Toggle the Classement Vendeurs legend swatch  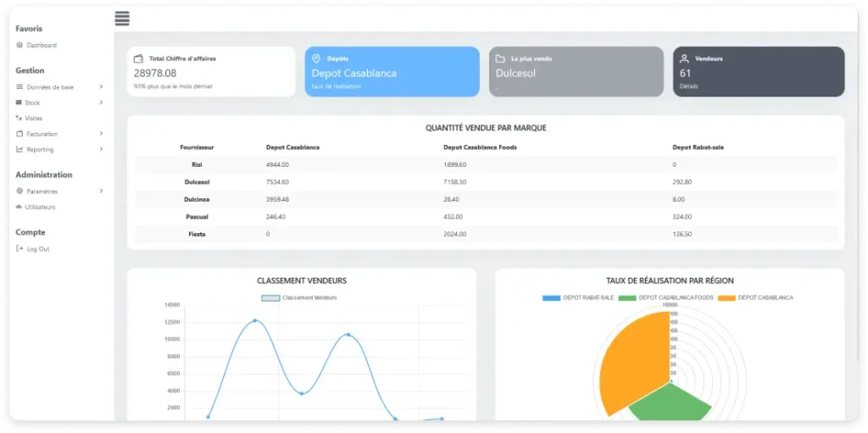click(x=270, y=298)
